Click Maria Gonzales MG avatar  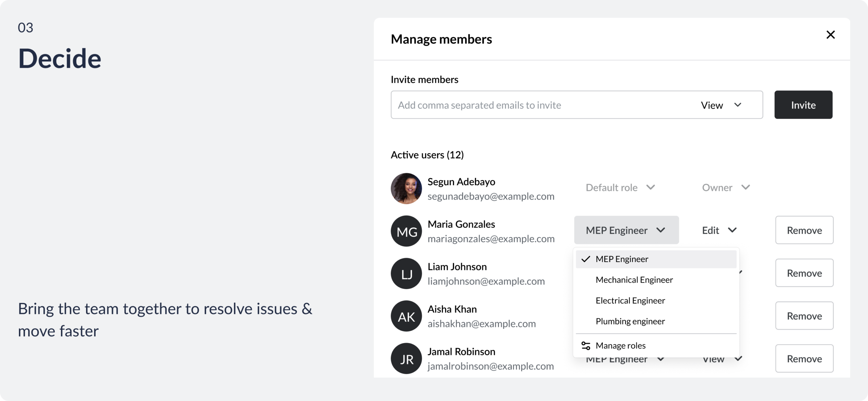(x=406, y=231)
